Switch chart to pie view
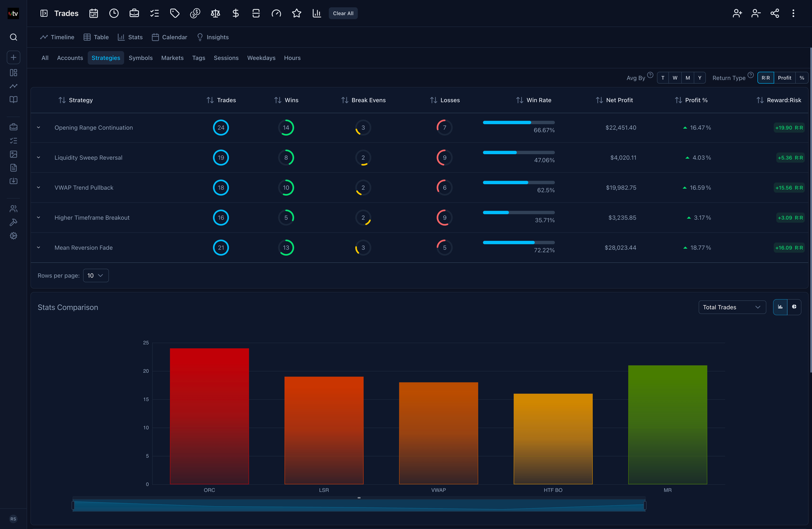The height and width of the screenshot is (529, 812). [x=794, y=307]
